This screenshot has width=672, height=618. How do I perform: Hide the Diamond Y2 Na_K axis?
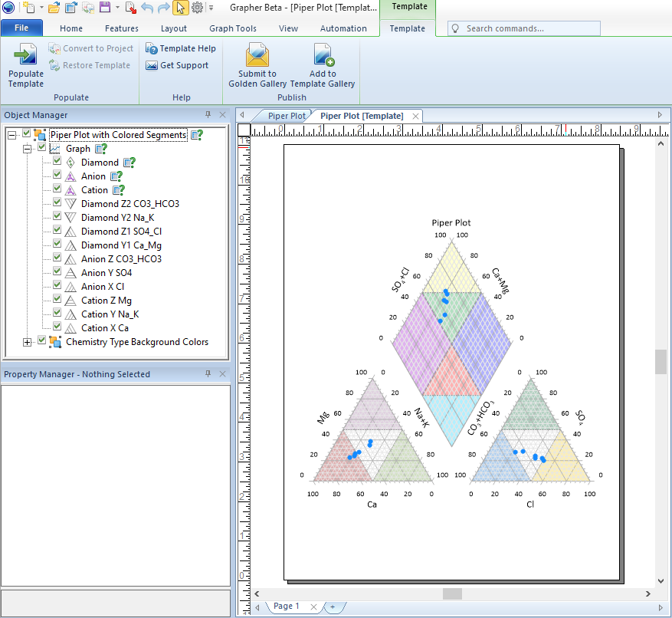tap(57, 218)
